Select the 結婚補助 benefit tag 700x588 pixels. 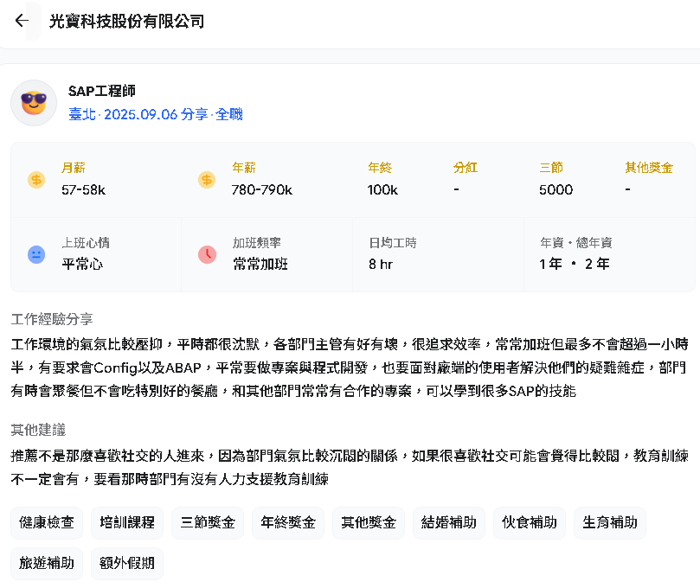(449, 522)
